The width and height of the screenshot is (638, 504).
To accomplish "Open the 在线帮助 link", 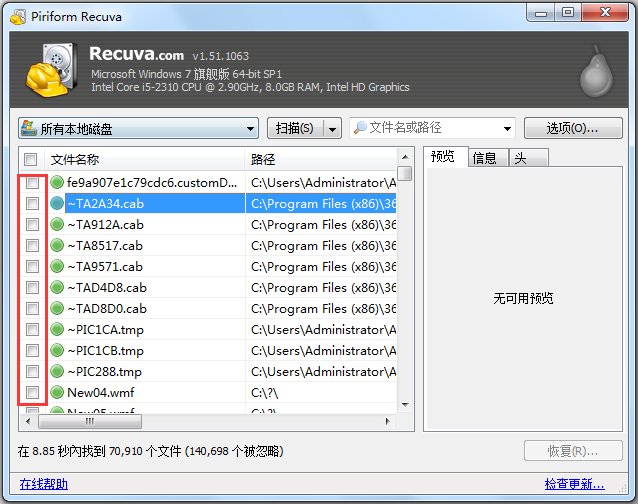I will point(44,484).
